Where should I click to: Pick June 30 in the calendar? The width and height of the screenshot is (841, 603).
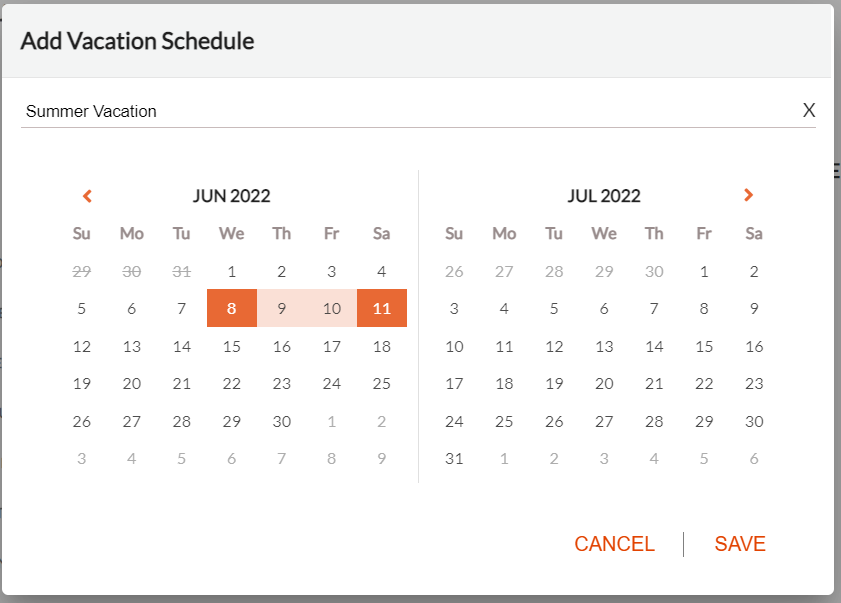[x=282, y=421]
